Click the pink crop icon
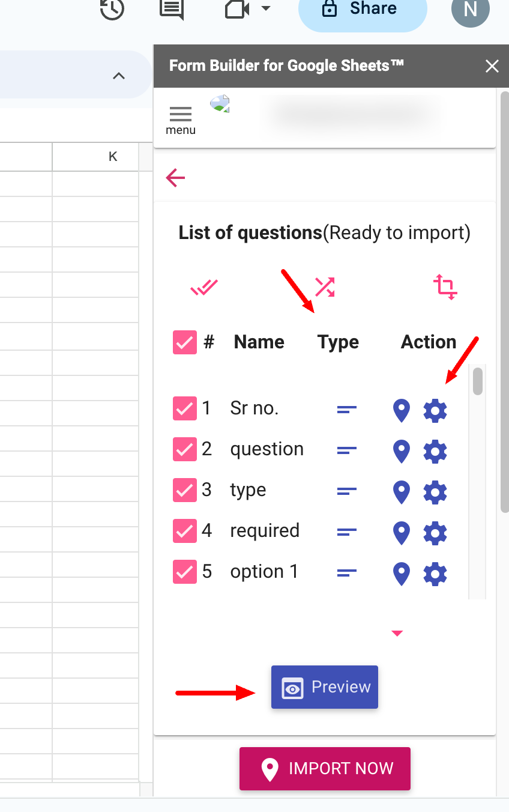The width and height of the screenshot is (509, 812). 445,287
